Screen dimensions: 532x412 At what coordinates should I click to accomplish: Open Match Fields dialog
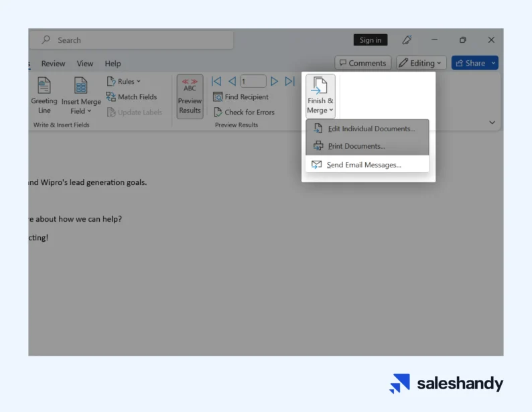(131, 97)
